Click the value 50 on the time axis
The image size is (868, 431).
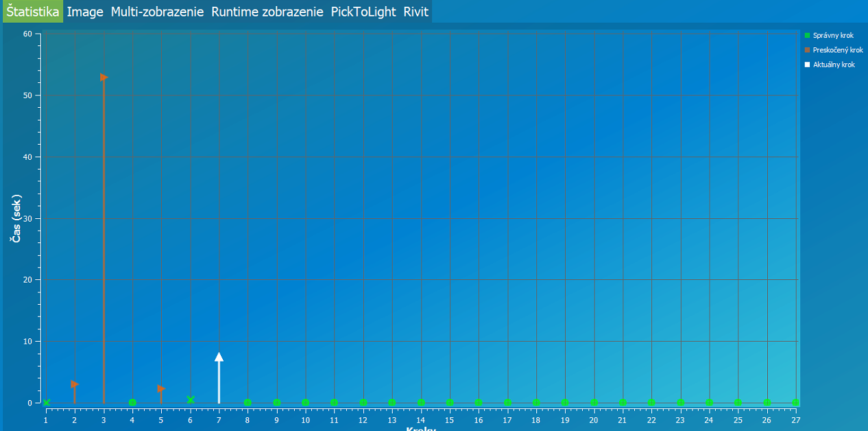tap(27, 95)
